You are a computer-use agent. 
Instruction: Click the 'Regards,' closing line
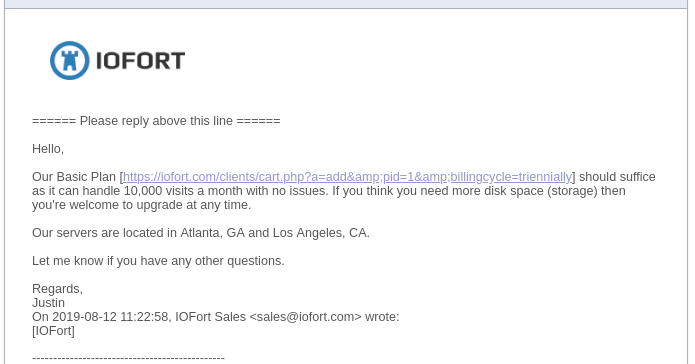point(57,289)
